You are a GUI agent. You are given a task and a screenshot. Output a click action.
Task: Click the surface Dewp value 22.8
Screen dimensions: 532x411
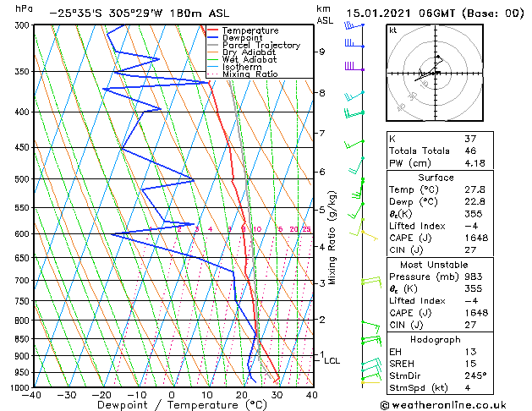point(475,201)
